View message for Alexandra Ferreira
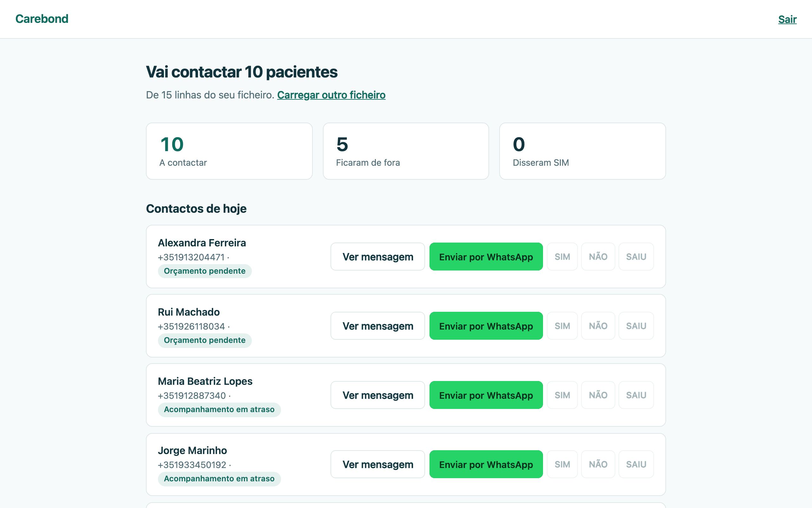 click(377, 257)
